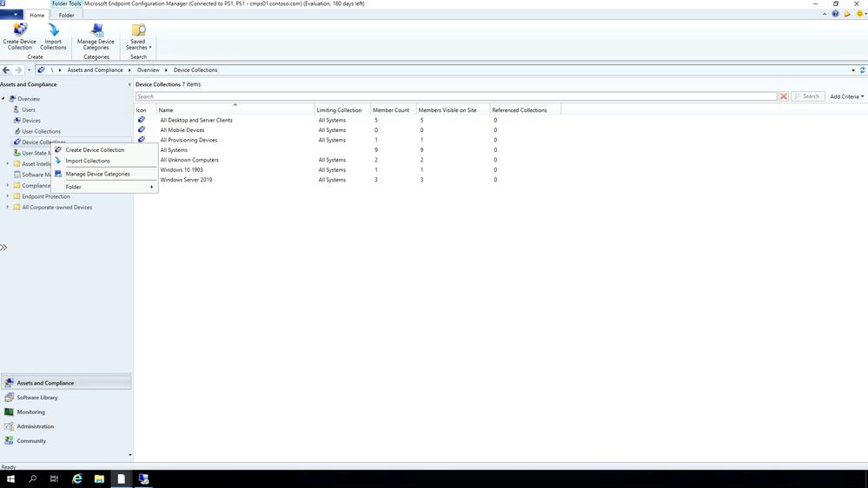This screenshot has width=868, height=488.
Task: Sort by Name column header
Action: [x=235, y=110]
